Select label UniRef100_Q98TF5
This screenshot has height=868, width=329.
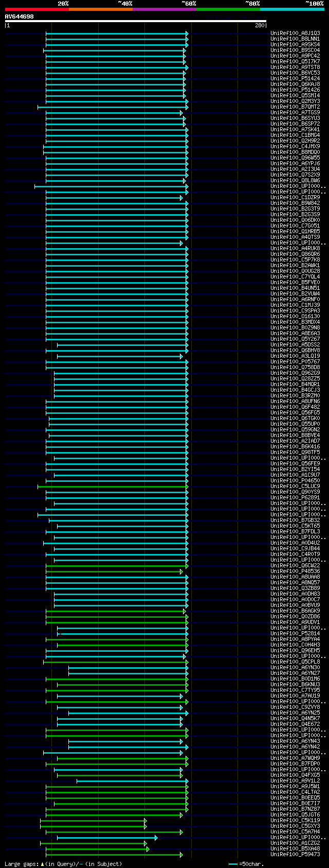point(295,453)
